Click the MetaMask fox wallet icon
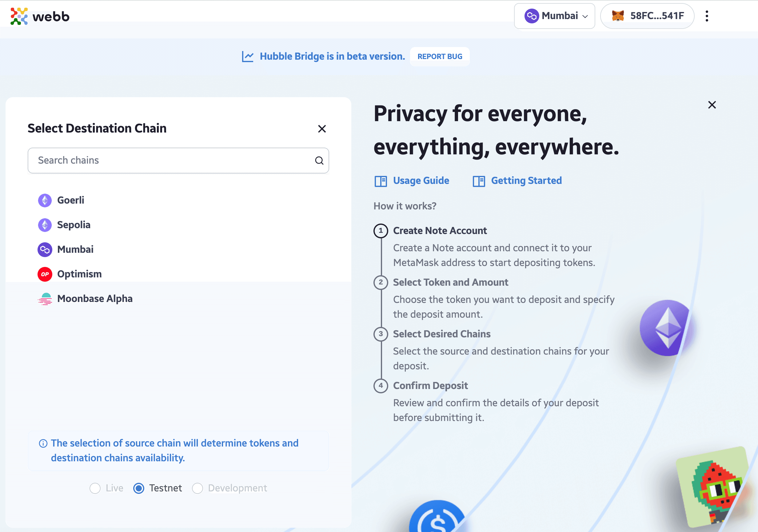Screen dimensions: 758x532 coord(618,16)
